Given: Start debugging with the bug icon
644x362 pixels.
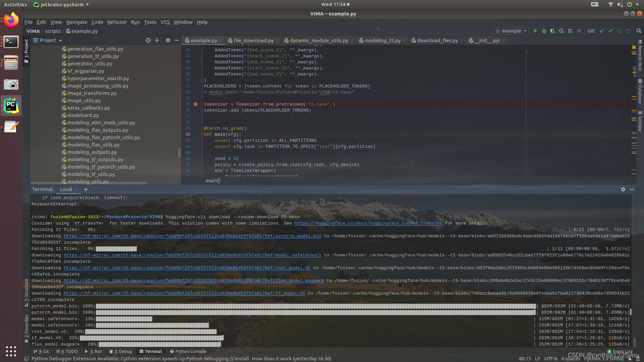Looking at the screenshot, I should (544, 31).
